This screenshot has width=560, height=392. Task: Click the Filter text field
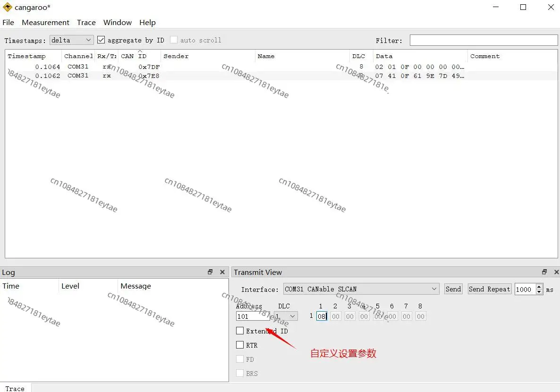pyautogui.click(x=483, y=40)
